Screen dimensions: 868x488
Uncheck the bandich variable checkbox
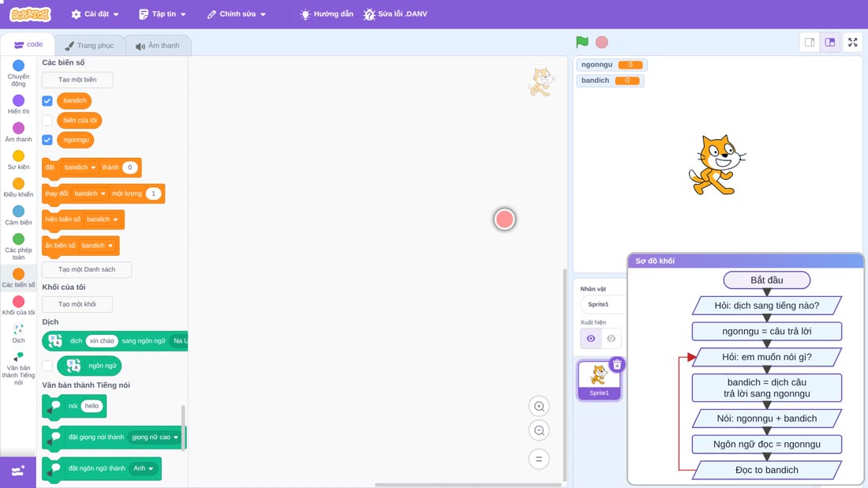[47, 101]
